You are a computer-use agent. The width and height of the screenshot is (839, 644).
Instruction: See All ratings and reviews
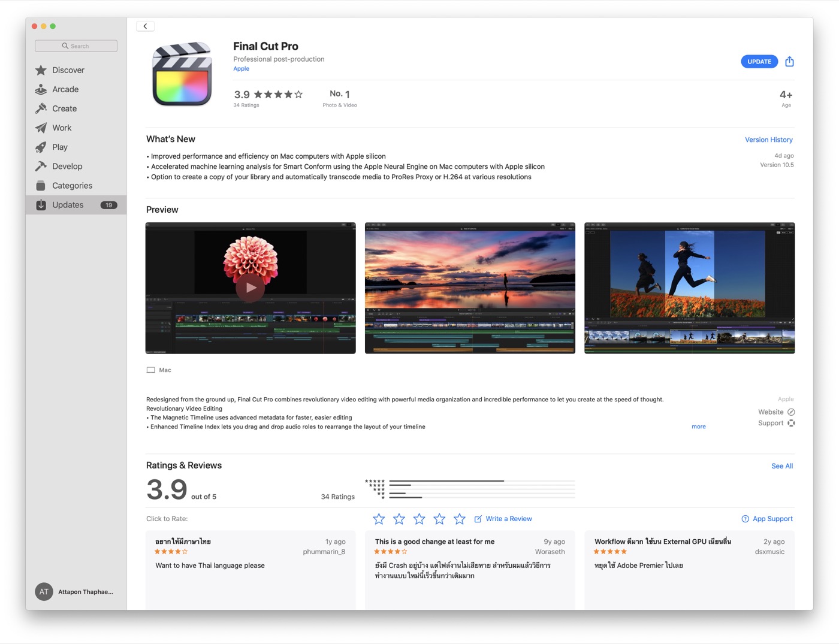coord(781,466)
